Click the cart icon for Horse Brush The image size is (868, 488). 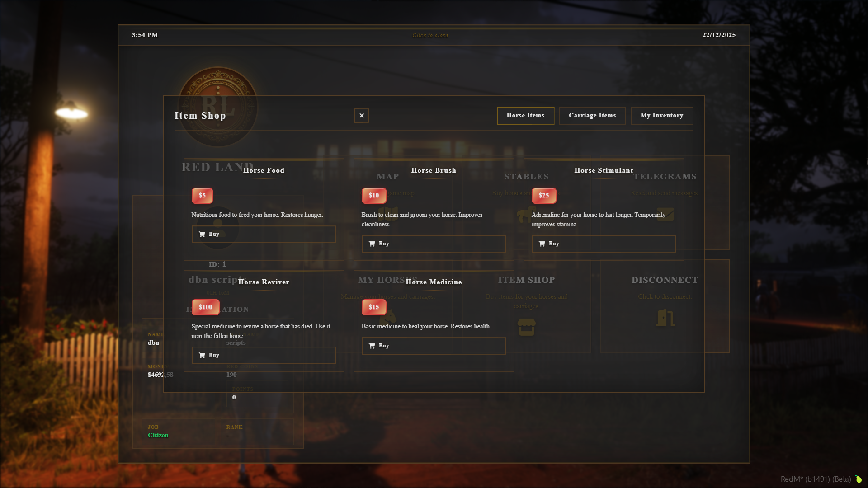click(x=372, y=244)
